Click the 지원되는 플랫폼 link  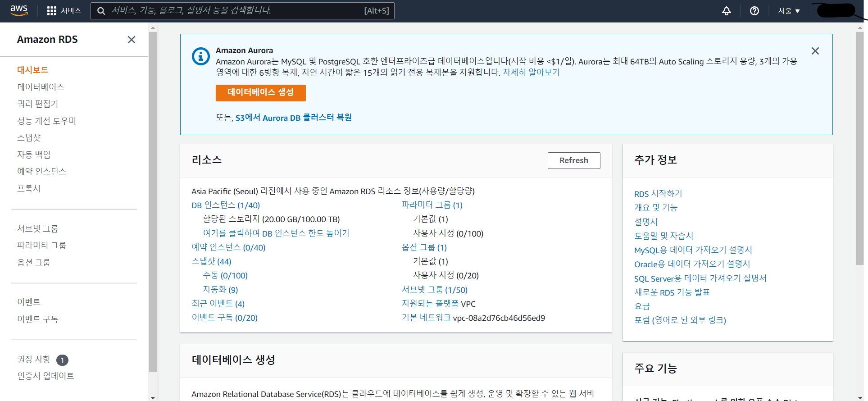430,304
